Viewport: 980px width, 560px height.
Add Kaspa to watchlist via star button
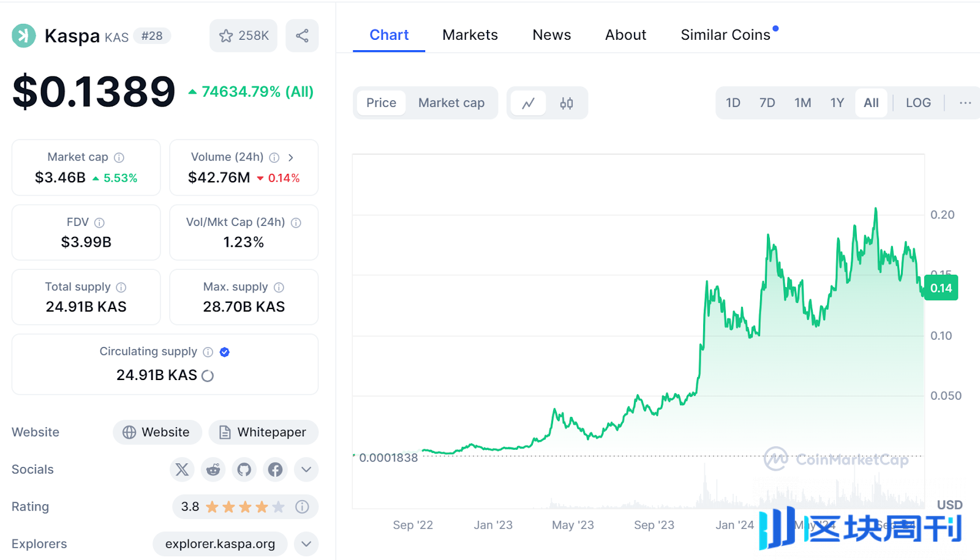(244, 35)
